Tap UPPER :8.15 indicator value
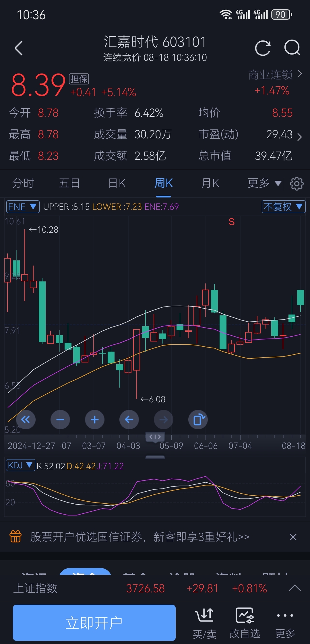This screenshot has height=644, width=310. [x=66, y=207]
